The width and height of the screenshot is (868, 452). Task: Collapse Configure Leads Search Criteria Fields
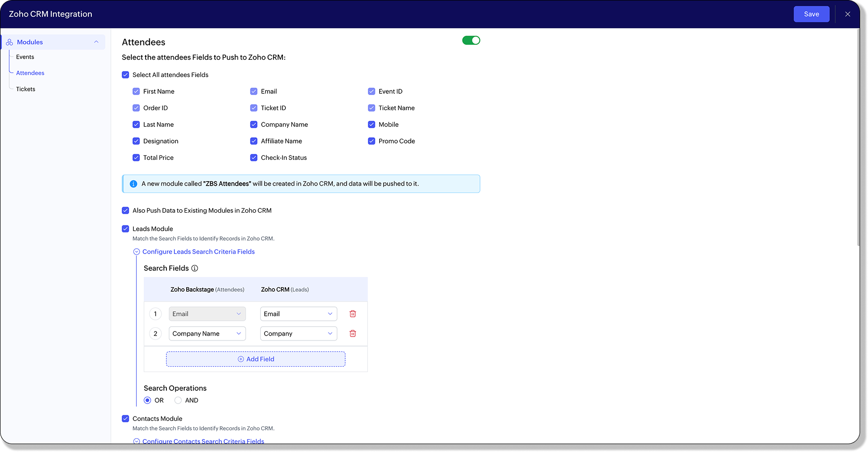pyautogui.click(x=198, y=252)
